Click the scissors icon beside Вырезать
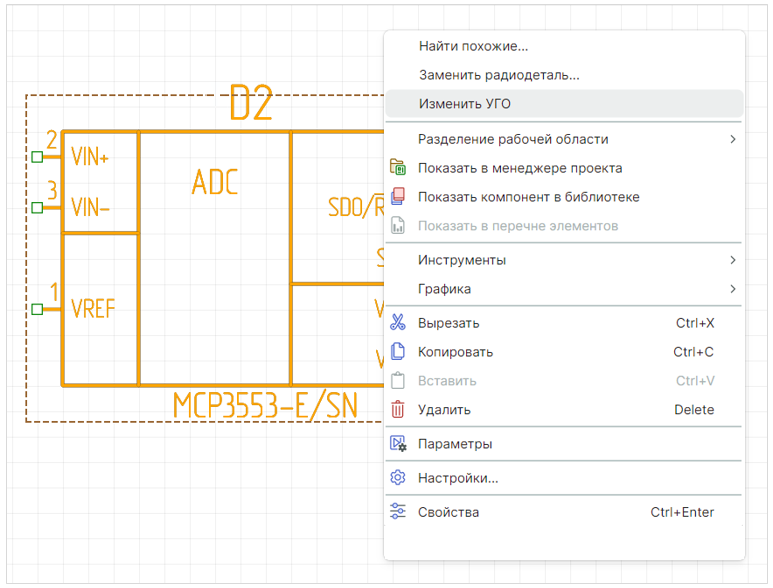The image size is (773, 588). coord(398,323)
